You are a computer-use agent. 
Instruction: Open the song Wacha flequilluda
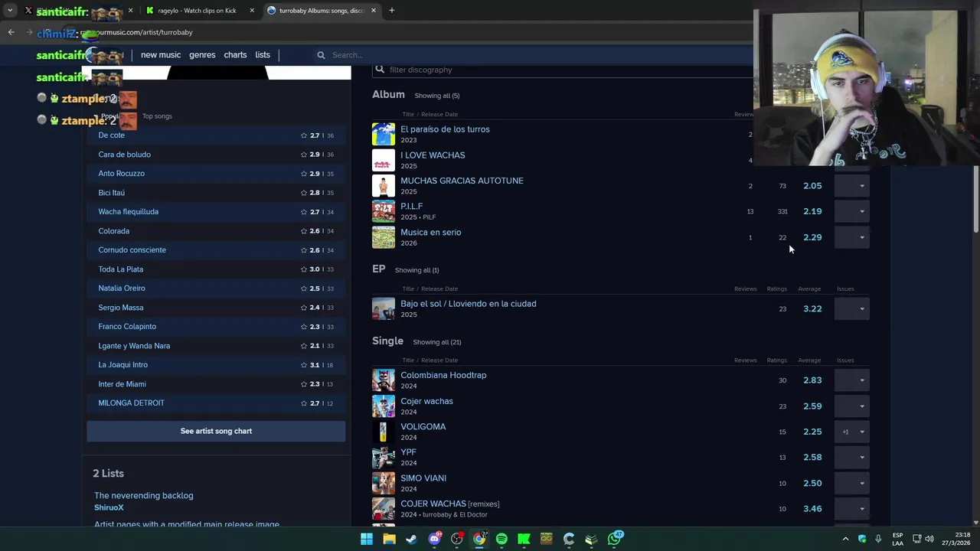[x=129, y=212]
